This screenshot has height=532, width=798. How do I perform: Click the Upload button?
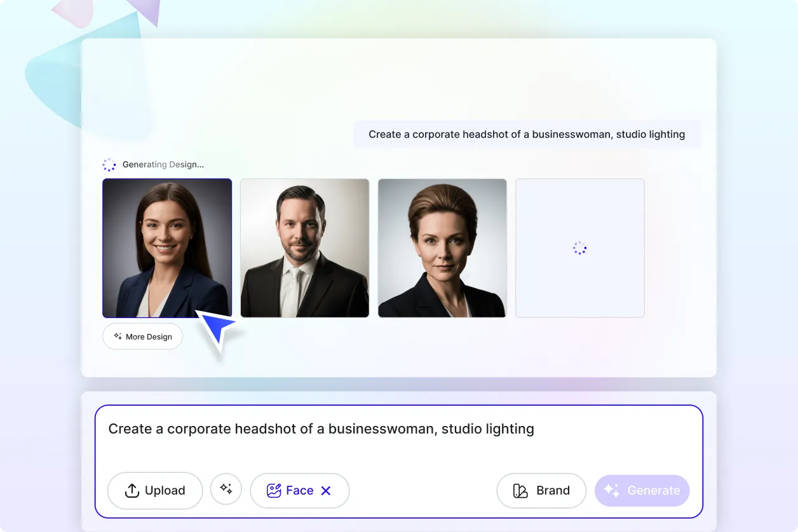click(x=154, y=490)
